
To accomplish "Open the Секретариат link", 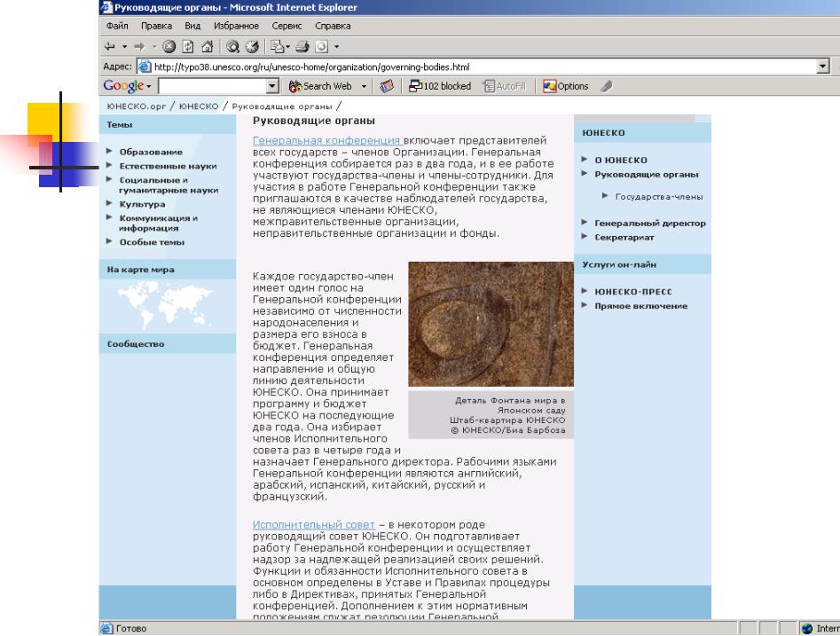I will coord(624,237).
